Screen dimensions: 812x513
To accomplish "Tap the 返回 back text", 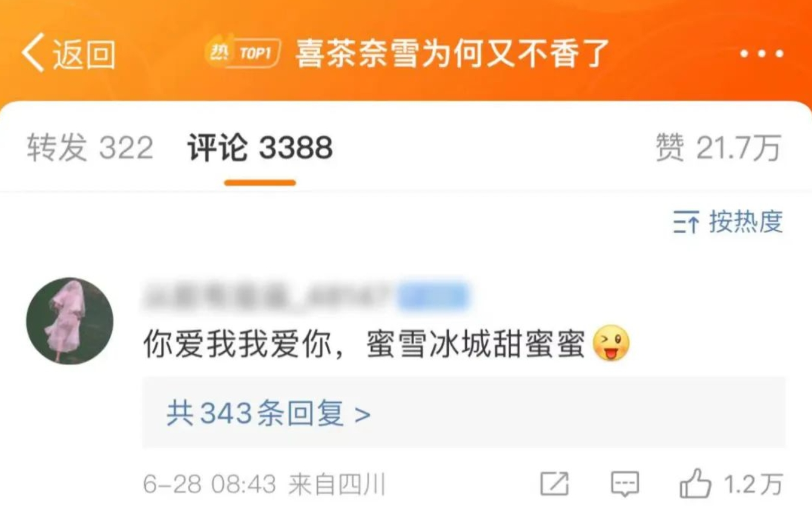I will [84, 54].
